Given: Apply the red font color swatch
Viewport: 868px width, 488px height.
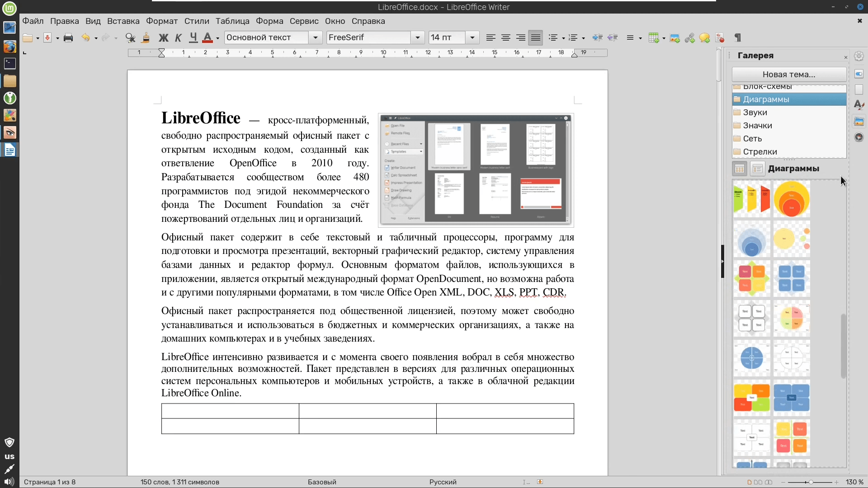Looking at the screenshot, I should click(x=208, y=38).
